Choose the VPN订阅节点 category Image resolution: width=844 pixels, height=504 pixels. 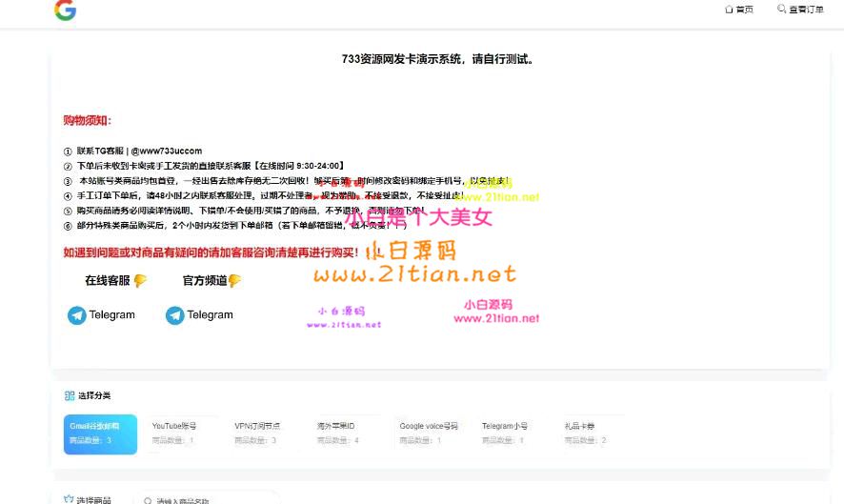tap(260, 433)
